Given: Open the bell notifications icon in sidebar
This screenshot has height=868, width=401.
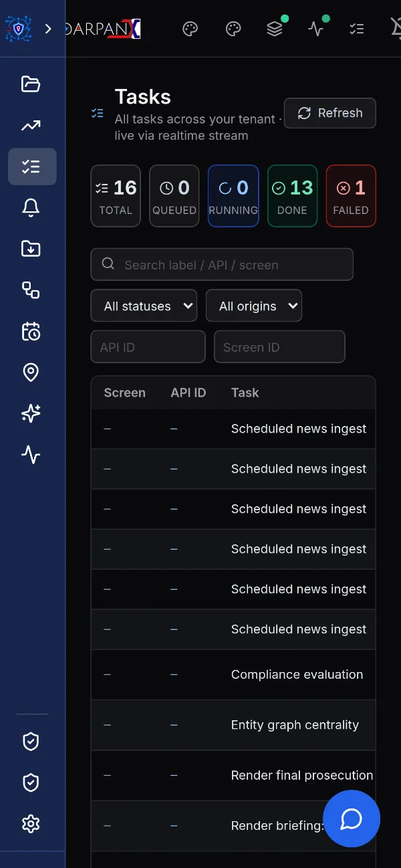Looking at the screenshot, I should 31,208.
